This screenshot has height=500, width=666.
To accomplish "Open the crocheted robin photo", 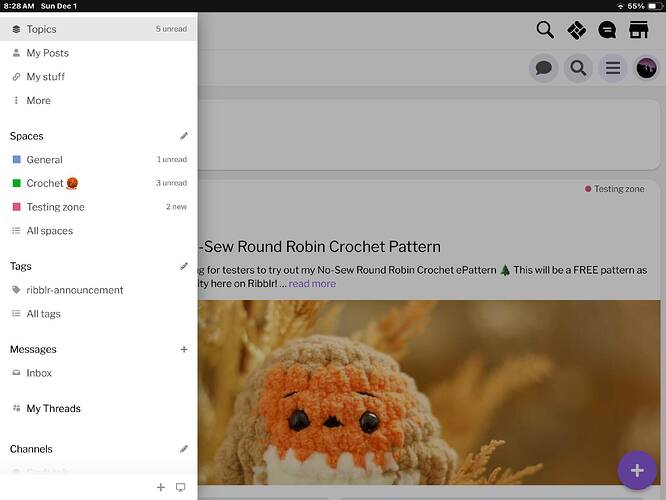I will (429, 393).
